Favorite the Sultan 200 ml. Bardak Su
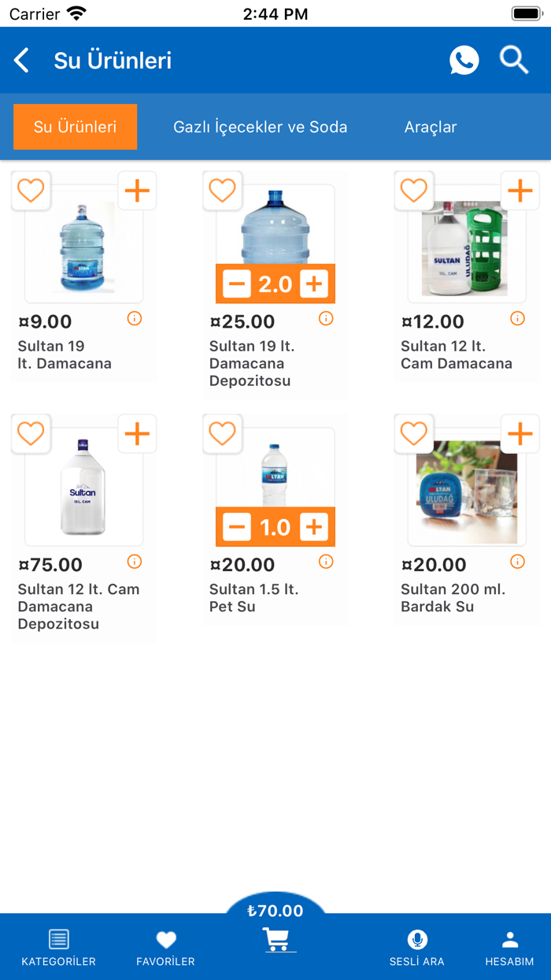This screenshot has height=980, width=551. point(413,433)
